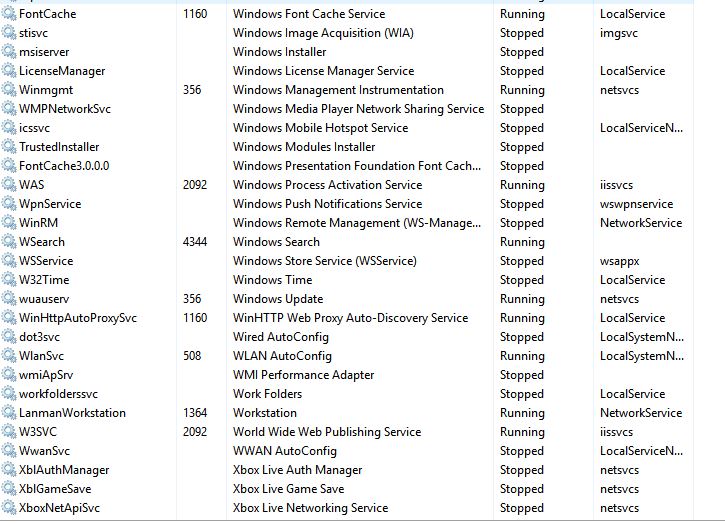Click the WWAN AutoConfig description
725x525 pixels.
pos(284,451)
